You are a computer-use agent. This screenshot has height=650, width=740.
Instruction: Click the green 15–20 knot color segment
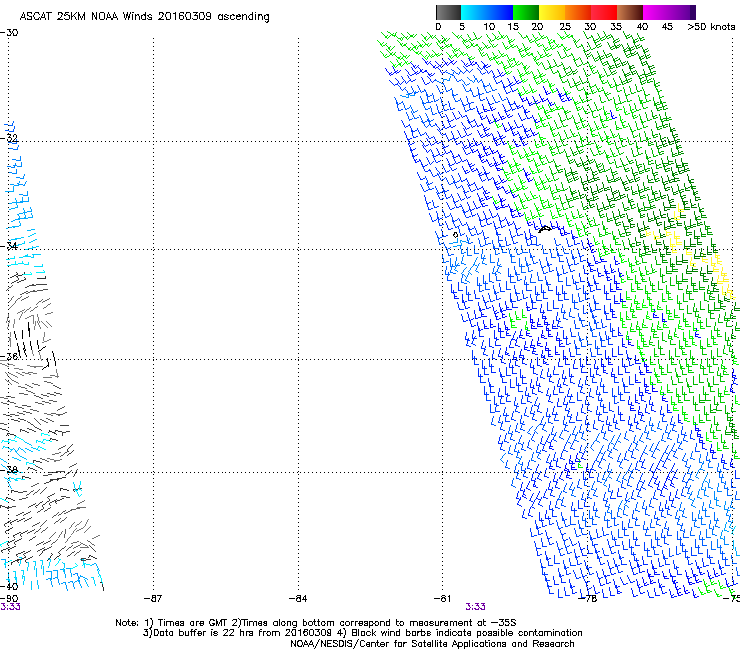coord(526,12)
